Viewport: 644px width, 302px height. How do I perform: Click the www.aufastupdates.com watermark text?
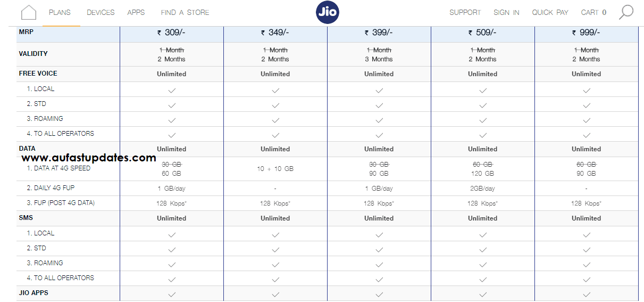pos(89,158)
